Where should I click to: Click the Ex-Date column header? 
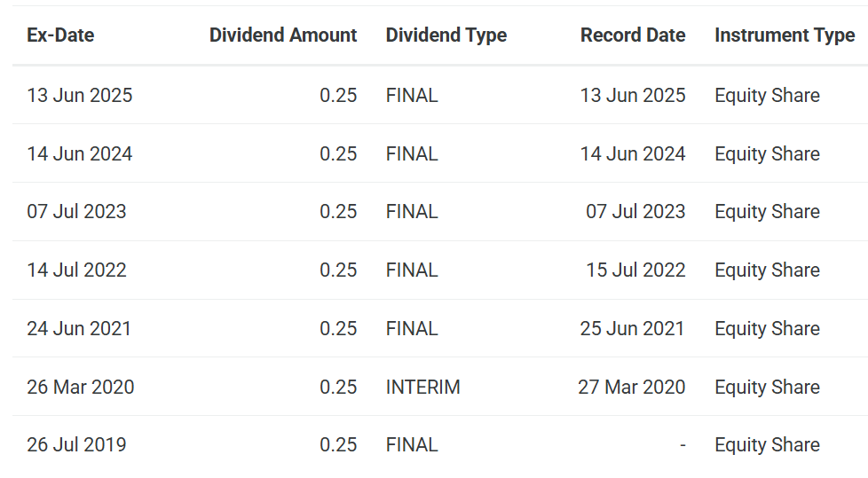point(60,35)
